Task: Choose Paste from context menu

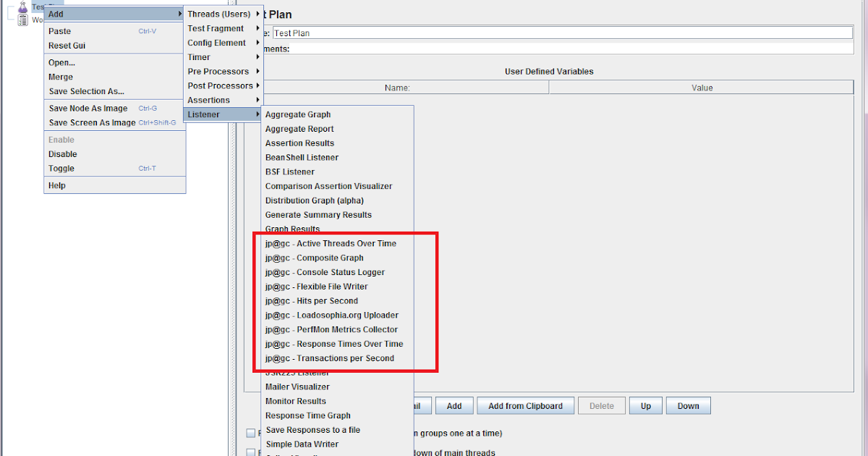Action: point(114,31)
